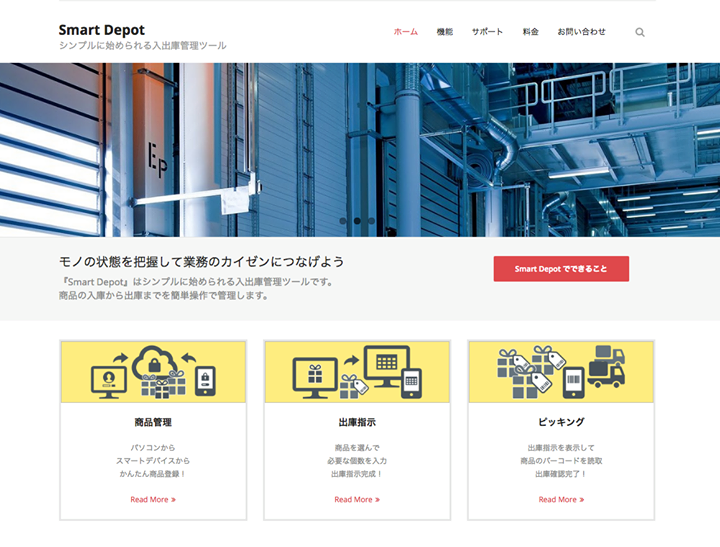The image size is (720, 547).
Task: Click the warehouse hero slider image
Action: pos(360,150)
